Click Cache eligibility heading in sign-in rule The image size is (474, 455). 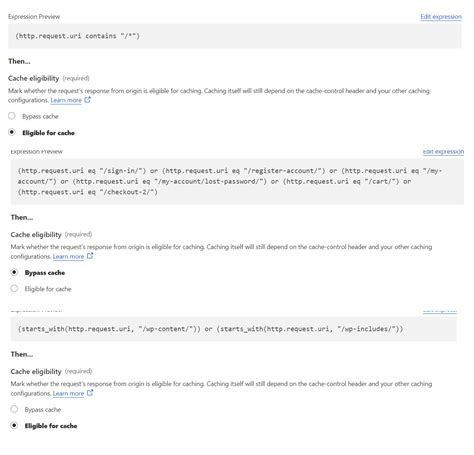point(36,235)
